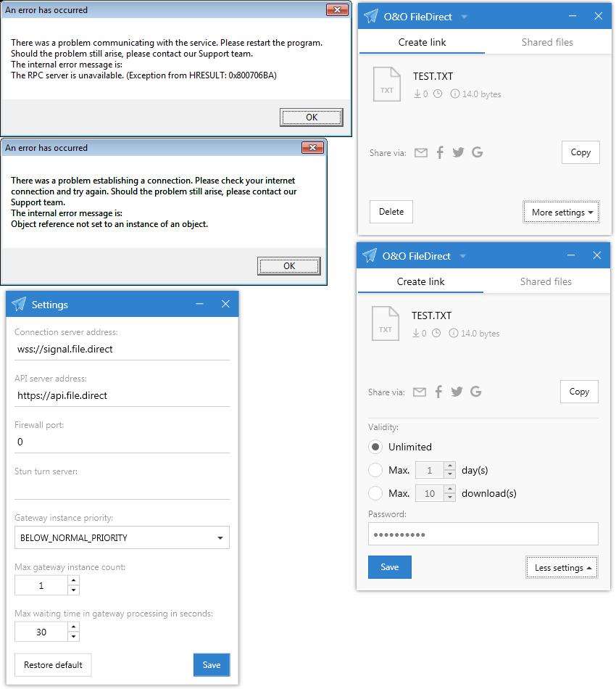The image size is (616, 689).
Task: Collapse options with Less settings
Action: click(x=562, y=568)
